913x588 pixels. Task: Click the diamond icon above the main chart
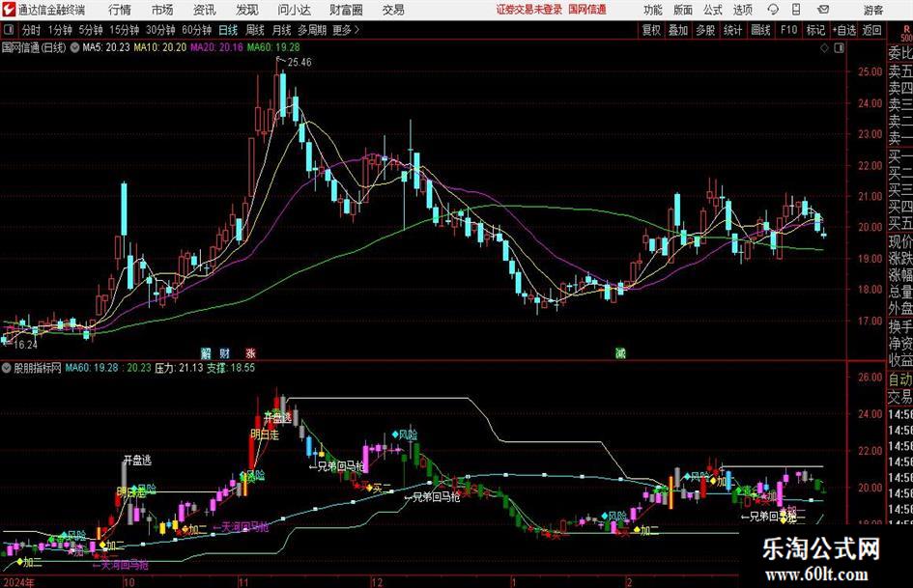tap(824, 48)
